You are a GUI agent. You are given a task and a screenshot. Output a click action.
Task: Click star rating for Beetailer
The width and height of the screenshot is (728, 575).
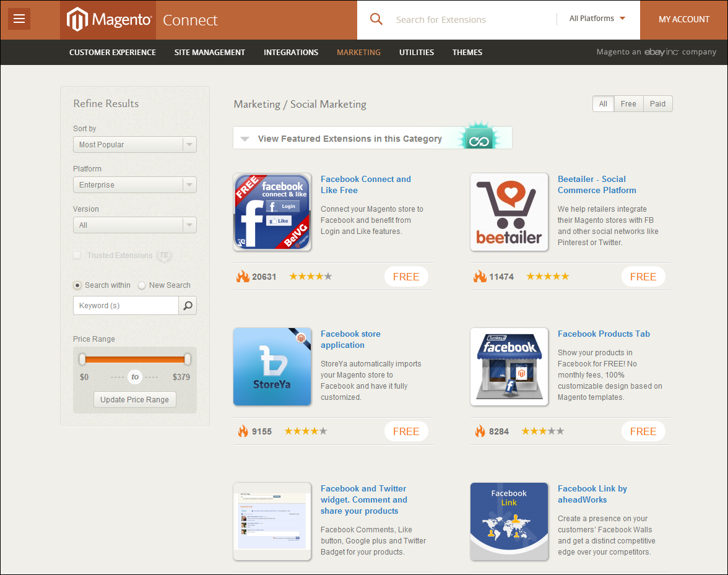548,277
